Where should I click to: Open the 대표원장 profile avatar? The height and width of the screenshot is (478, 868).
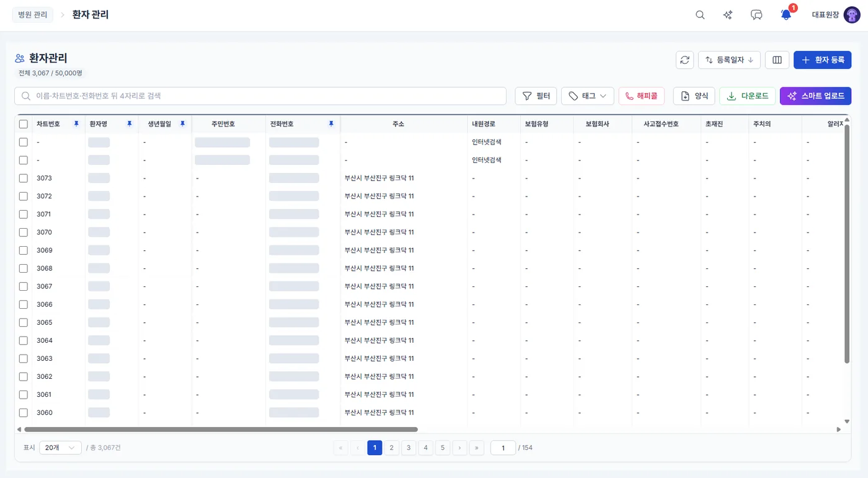point(852,15)
